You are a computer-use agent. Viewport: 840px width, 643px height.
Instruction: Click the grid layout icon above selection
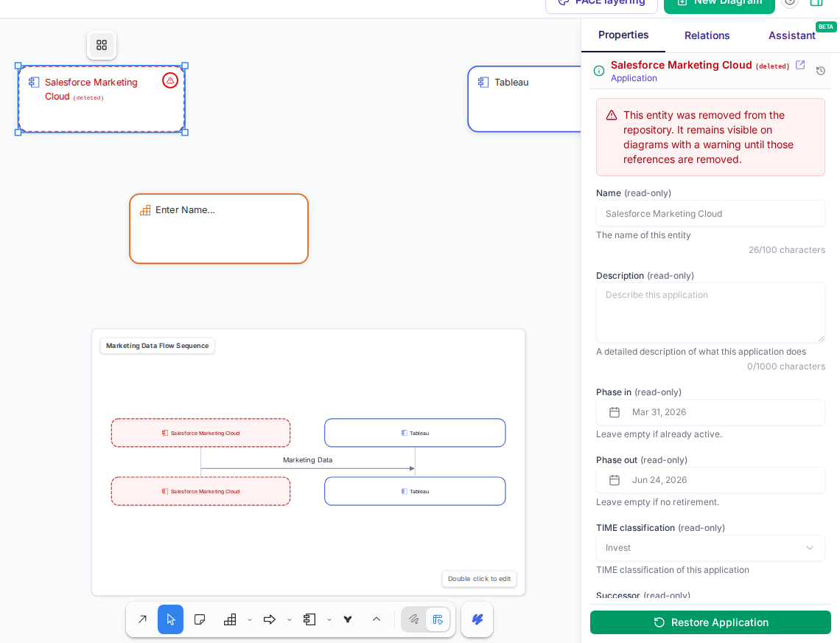coord(102,45)
